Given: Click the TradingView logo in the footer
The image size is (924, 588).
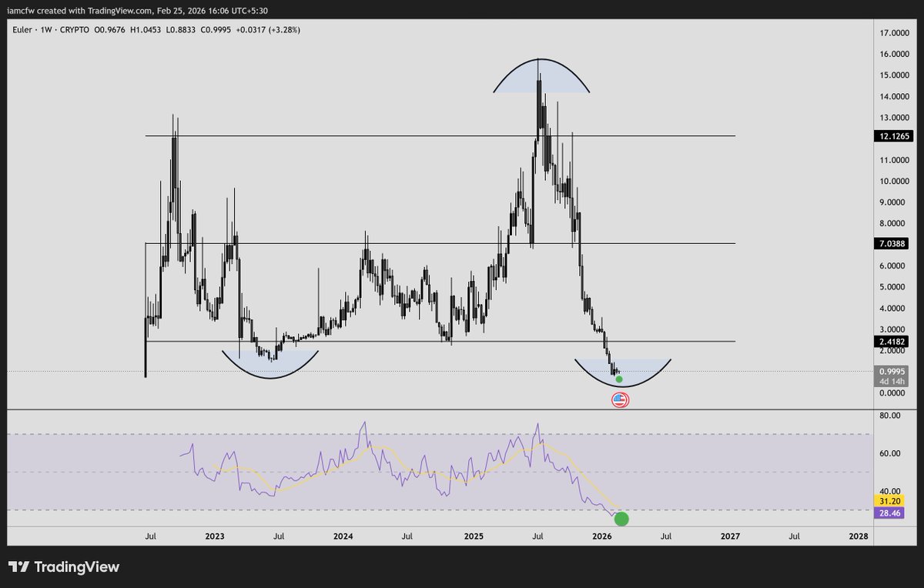Looking at the screenshot, I should tap(64, 567).
